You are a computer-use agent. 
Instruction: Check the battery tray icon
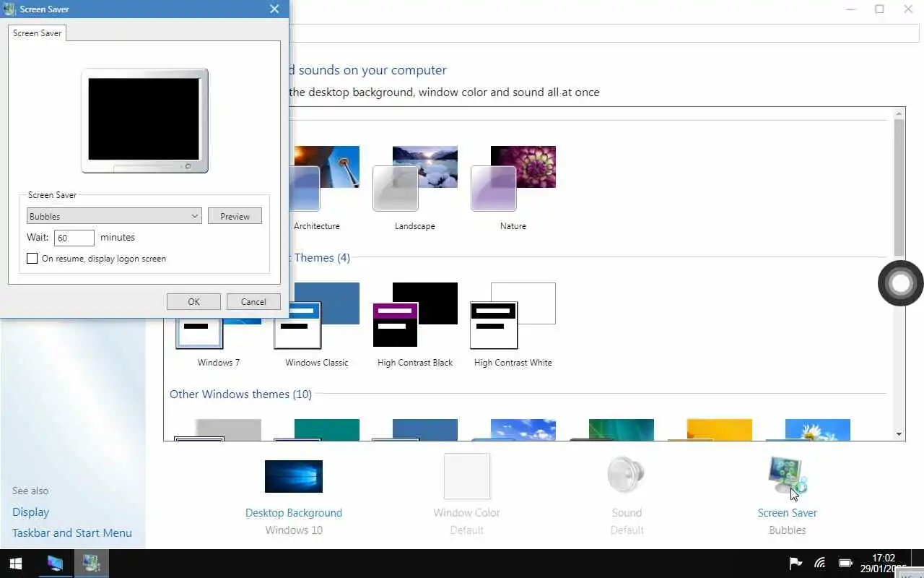click(845, 564)
